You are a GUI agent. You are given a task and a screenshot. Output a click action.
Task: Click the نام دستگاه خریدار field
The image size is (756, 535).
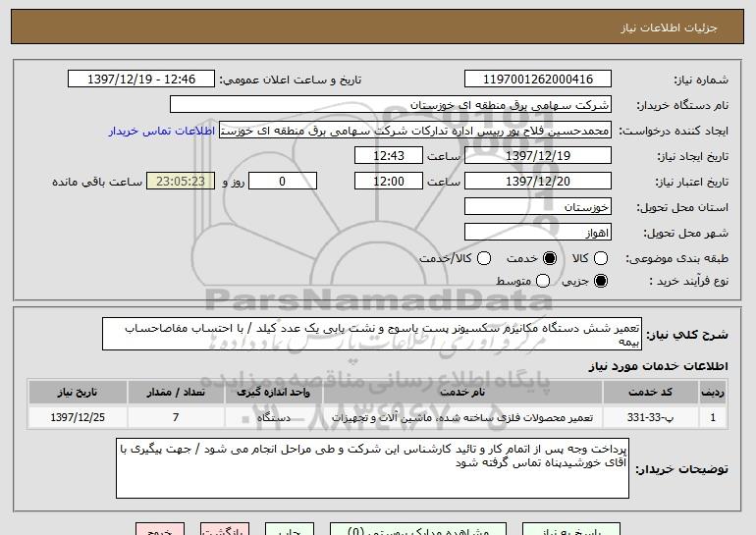click(390, 104)
